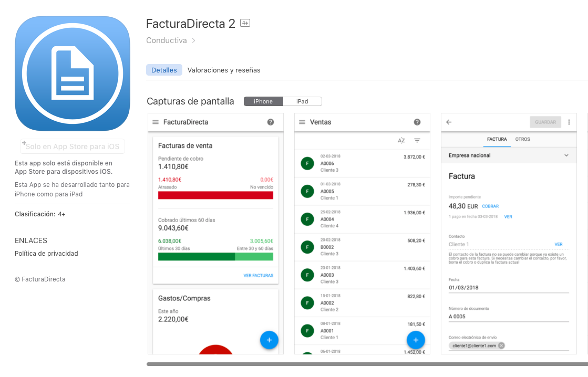Screen dimensions: 588x377
Task: Click help icon in FacturaDirecta screenshot
Action: click(x=271, y=122)
